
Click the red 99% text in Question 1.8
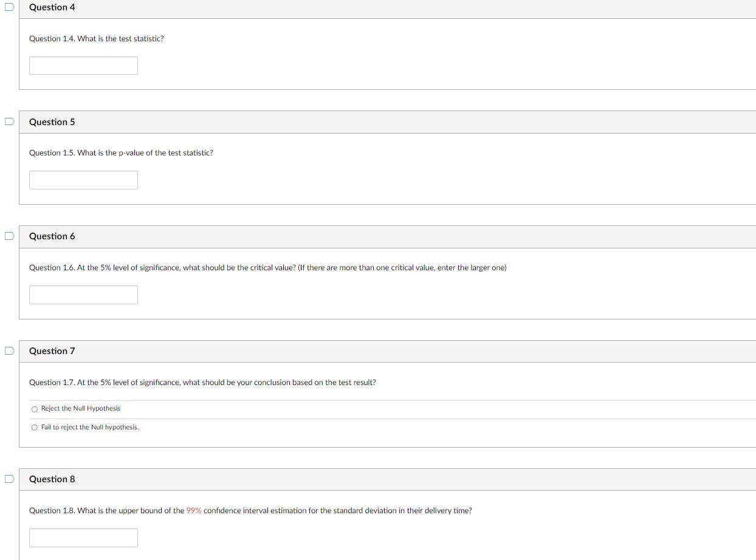click(x=194, y=510)
